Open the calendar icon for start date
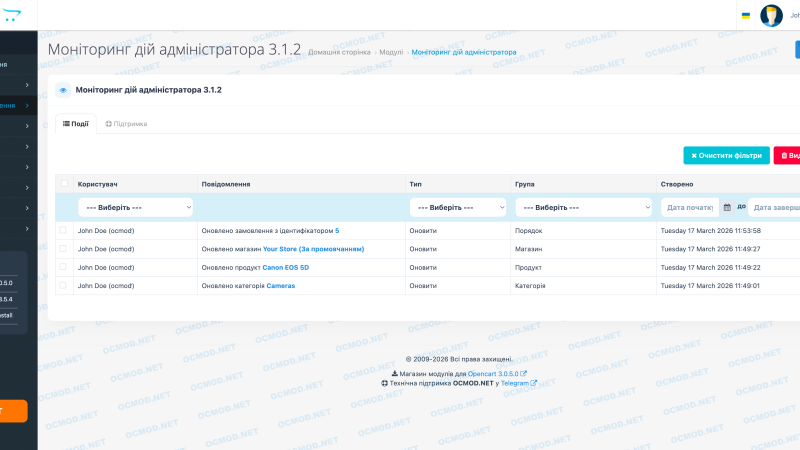This screenshot has width=800, height=450. point(727,207)
